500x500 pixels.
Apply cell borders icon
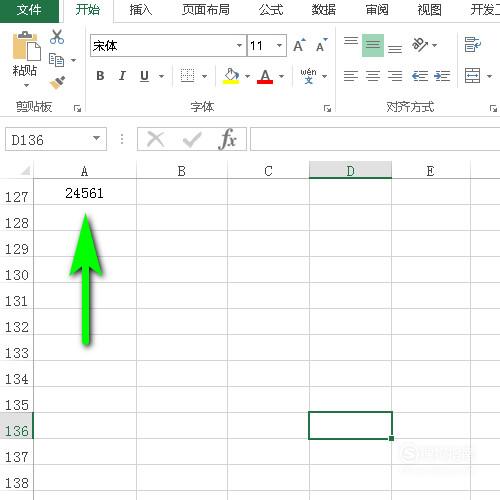tap(187, 76)
